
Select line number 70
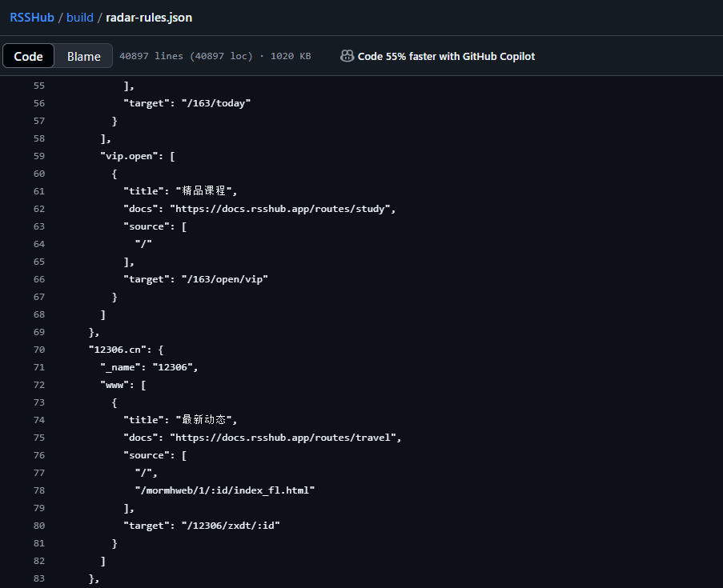coord(38,349)
